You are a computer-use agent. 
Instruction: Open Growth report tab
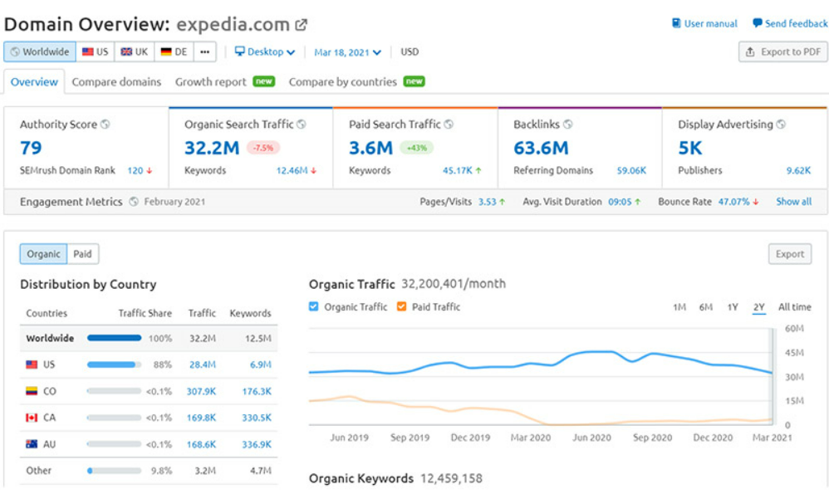210,82
